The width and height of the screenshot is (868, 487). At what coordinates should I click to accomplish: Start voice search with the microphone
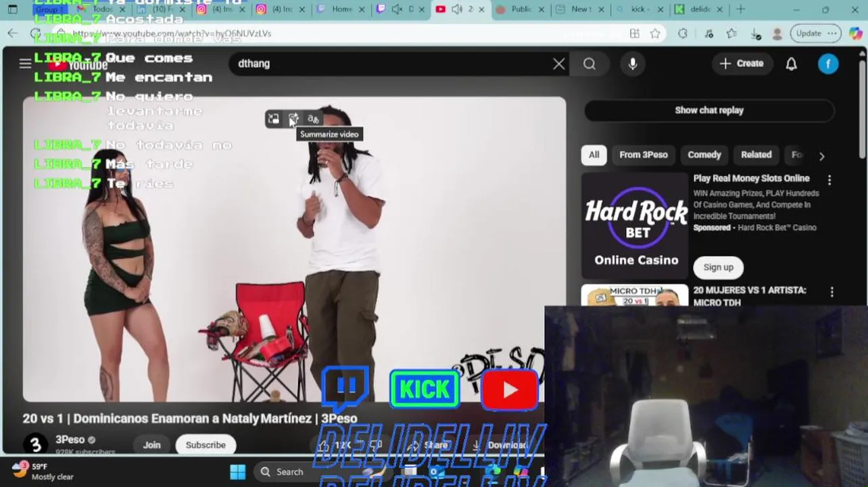pyautogui.click(x=633, y=64)
